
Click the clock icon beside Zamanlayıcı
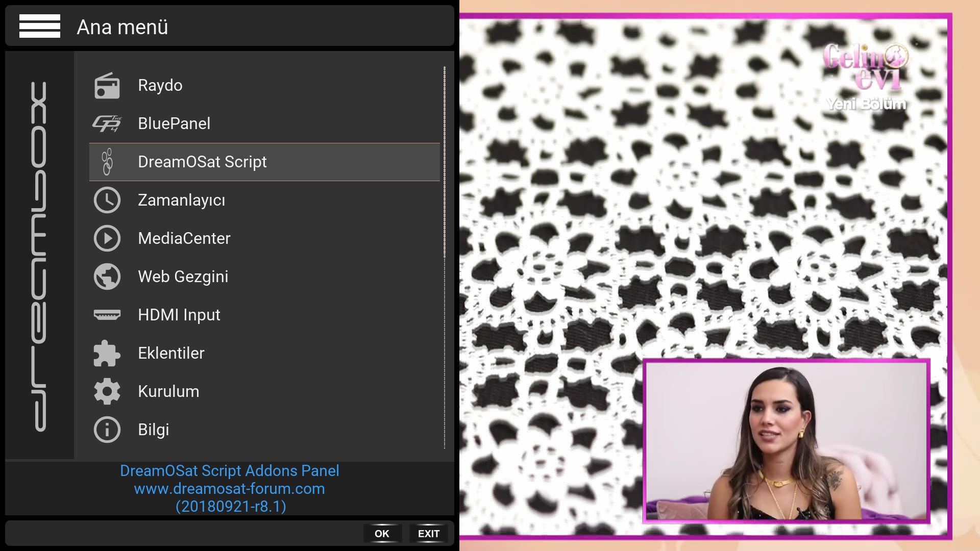pos(107,200)
